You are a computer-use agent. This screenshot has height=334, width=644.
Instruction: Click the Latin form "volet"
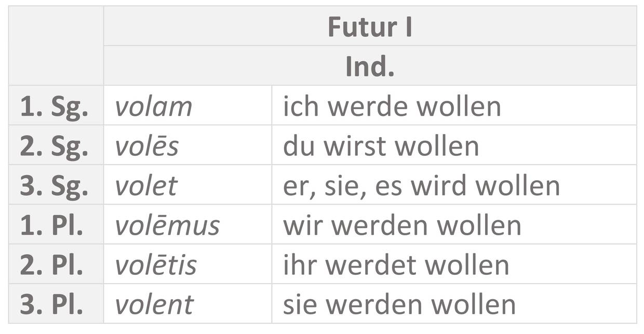pos(146,185)
